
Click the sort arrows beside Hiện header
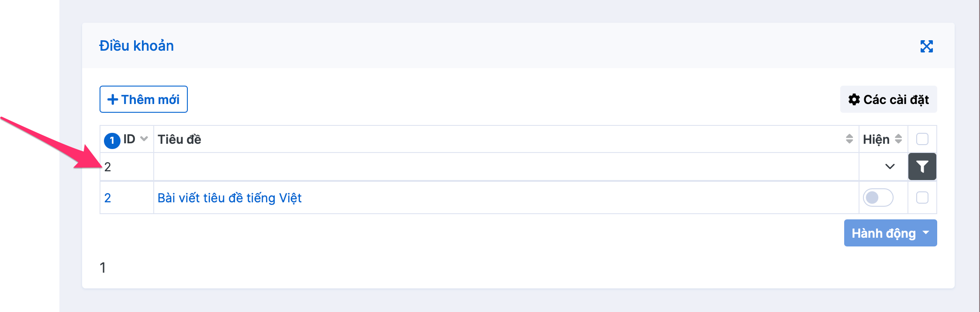pyautogui.click(x=898, y=139)
